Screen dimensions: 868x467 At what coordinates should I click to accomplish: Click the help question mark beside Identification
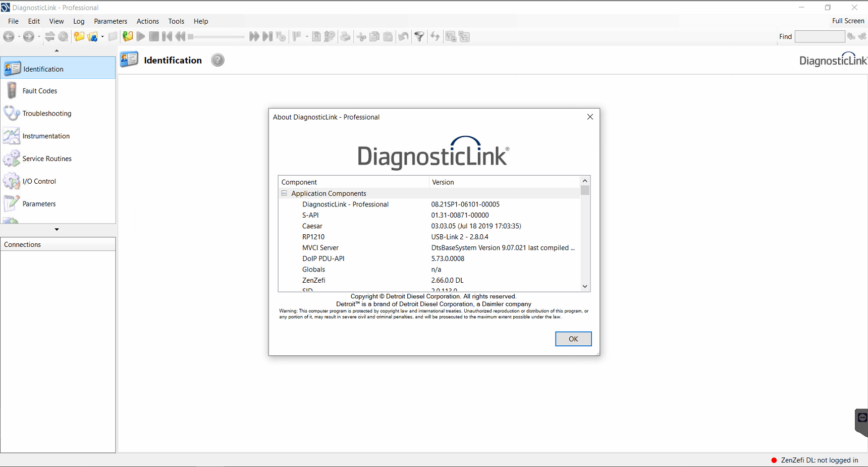[x=218, y=60]
